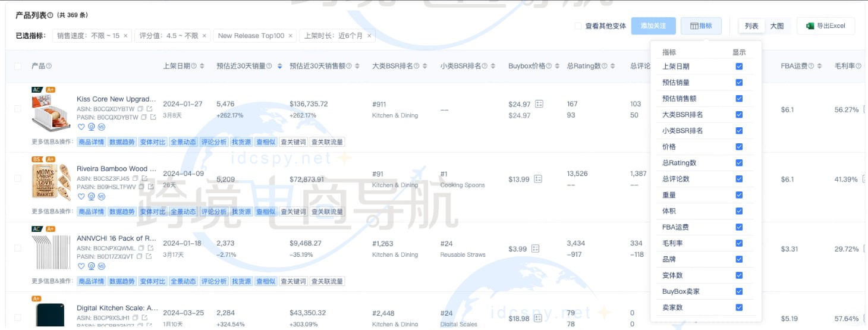Click the heart favorite icon for Kiss Core product
The height and width of the screenshot is (330, 868).
(81, 127)
